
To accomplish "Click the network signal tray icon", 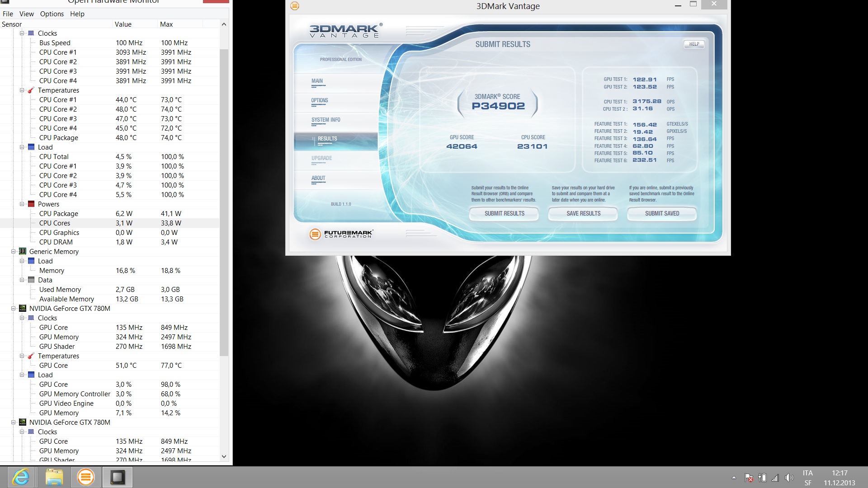I will click(775, 478).
